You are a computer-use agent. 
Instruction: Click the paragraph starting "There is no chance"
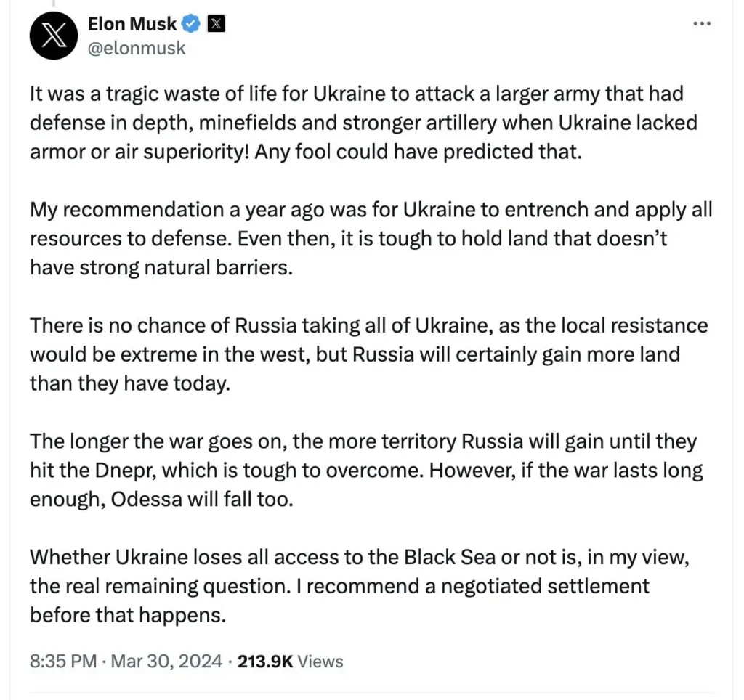coord(368,354)
